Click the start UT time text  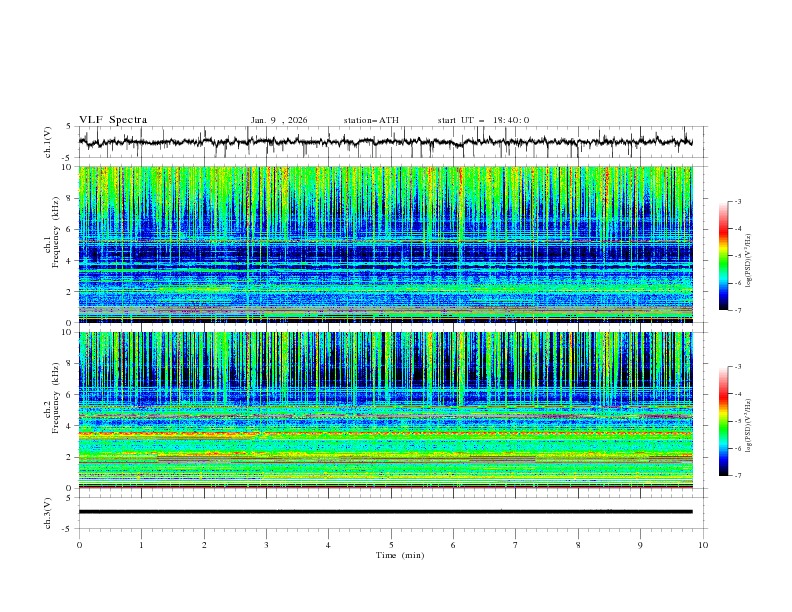[483, 120]
